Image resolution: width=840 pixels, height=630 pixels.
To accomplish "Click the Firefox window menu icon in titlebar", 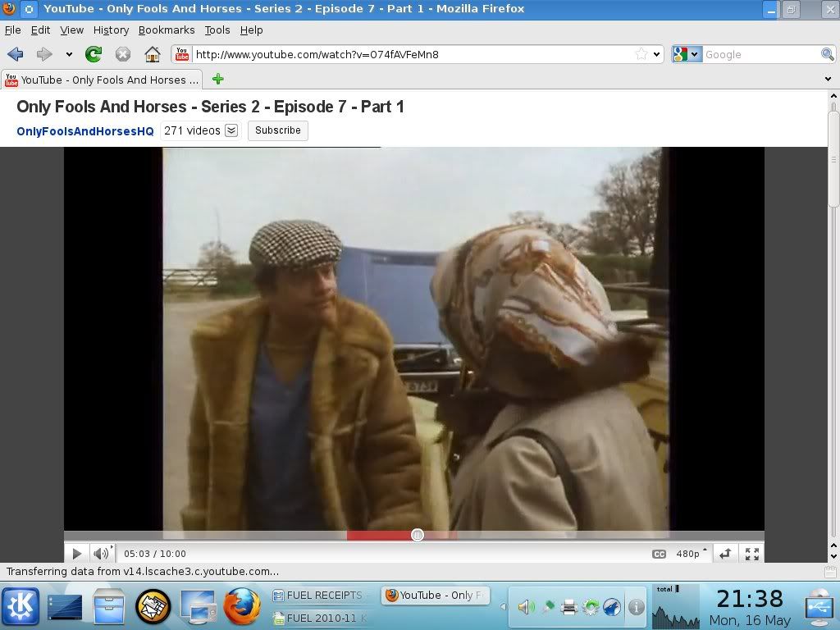I will click(8, 8).
